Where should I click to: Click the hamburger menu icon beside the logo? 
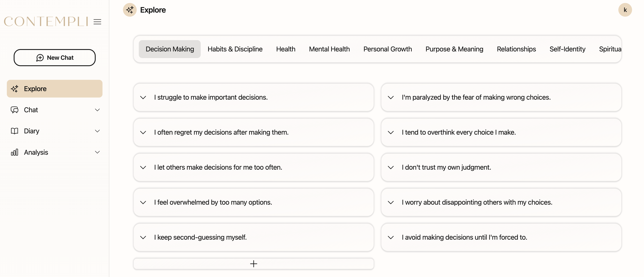click(x=97, y=22)
